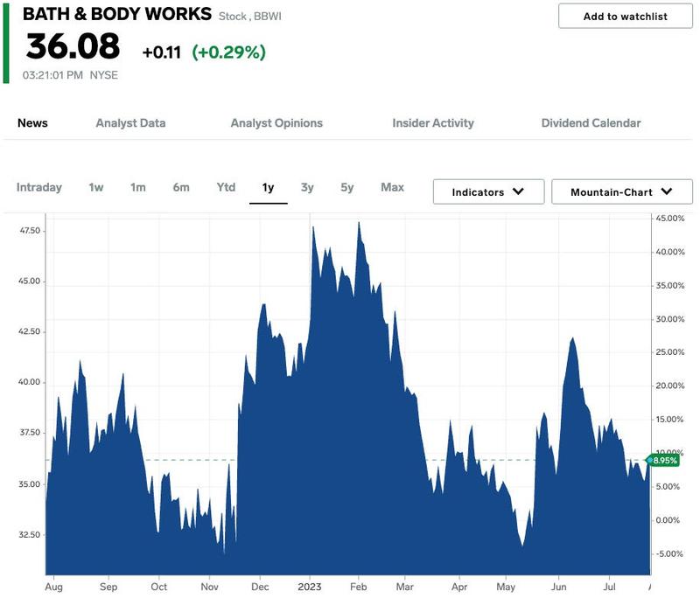This screenshot has height=598, width=700.
Task: Click the Sep label on time axis
Action: (x=108, y=587)
